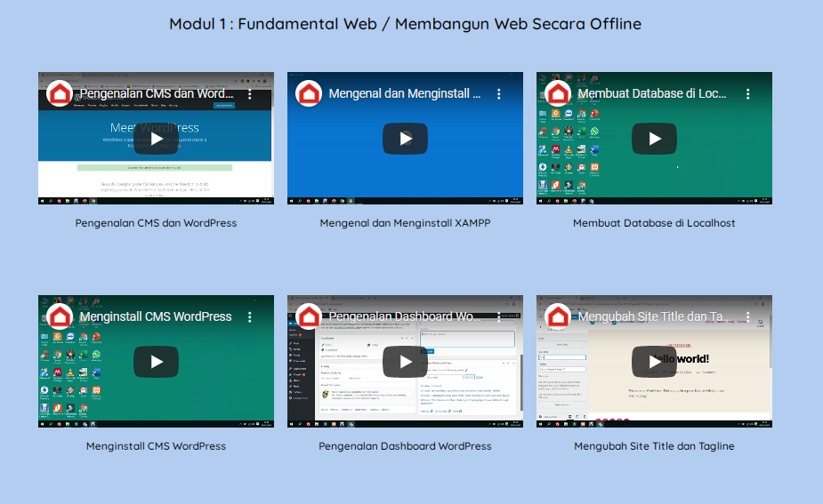
Task: Play the Pengenalan CMS dan WordPress video
Action: (156, 139)
